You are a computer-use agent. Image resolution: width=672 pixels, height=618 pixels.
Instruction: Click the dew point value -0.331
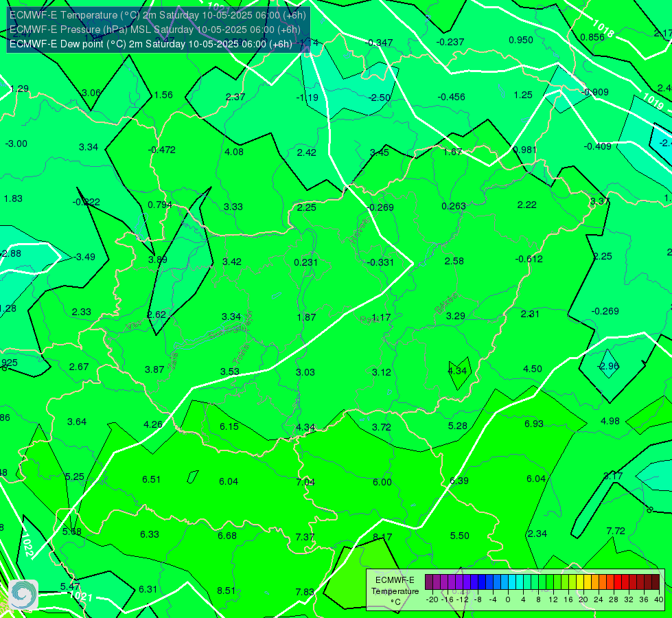[x=380, y=262]
